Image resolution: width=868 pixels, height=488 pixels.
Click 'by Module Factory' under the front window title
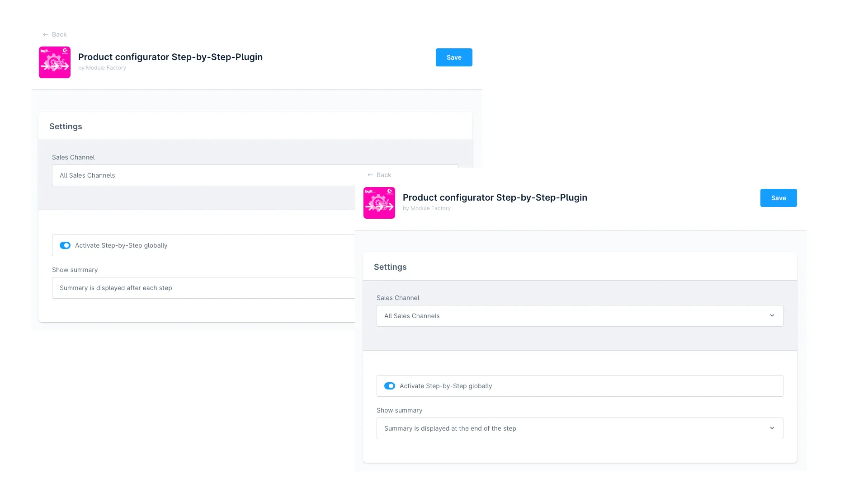tap(426, 208)
